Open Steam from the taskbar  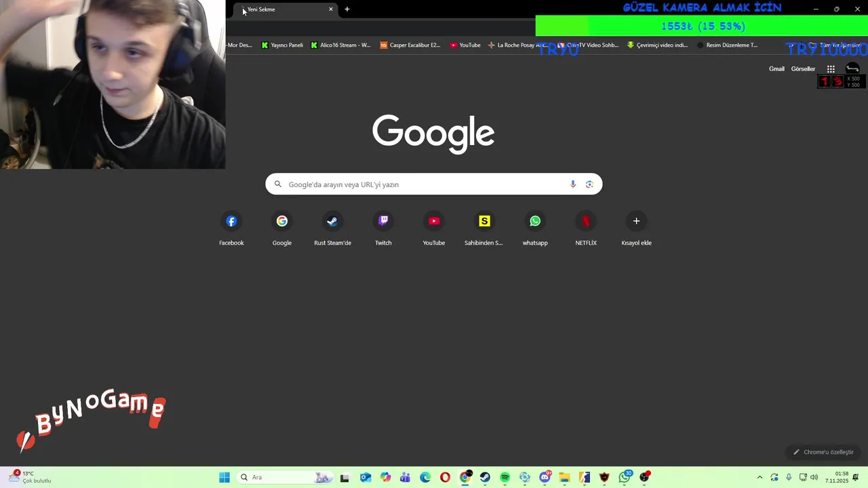tap(485, 478)
